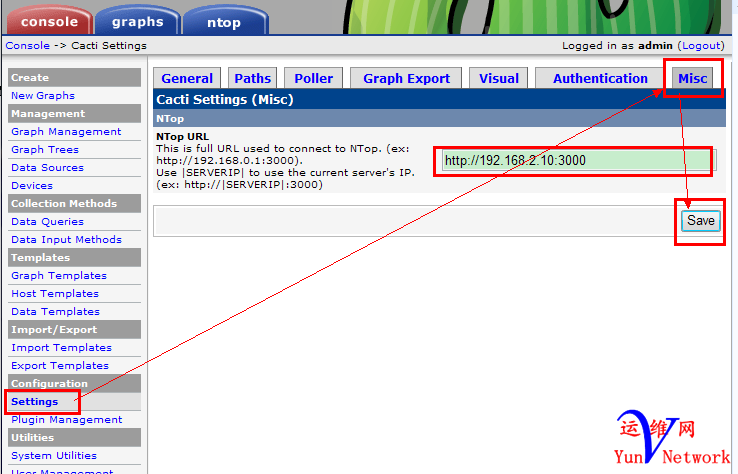
Task: Open Plugin Management link
Action: [66, 420]
